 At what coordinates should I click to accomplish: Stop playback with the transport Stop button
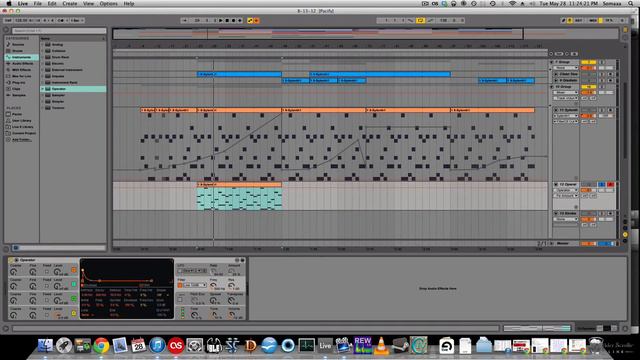(x=227, y=20)
